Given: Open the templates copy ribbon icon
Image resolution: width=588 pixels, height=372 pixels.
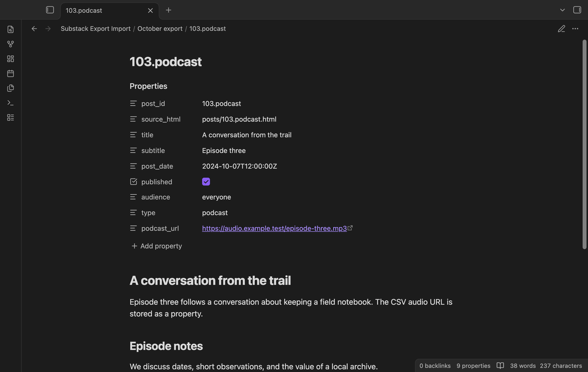Looking at the screenshot, I should pyautogui.click(x=10, y=88).
